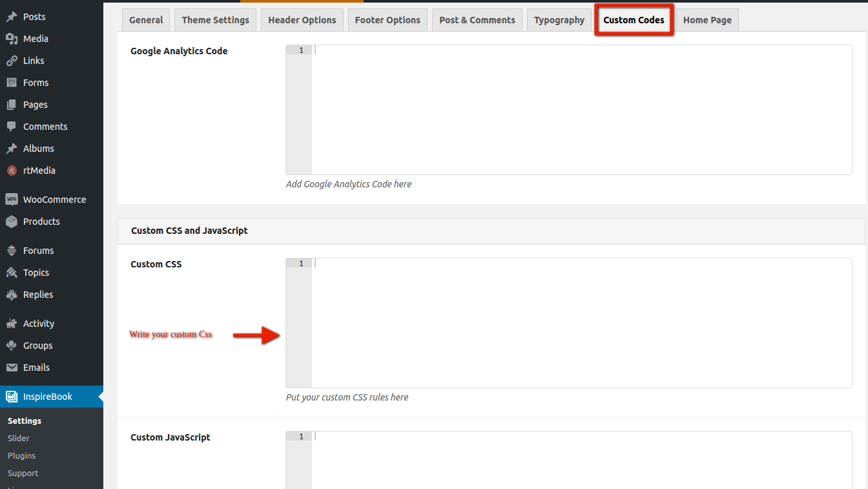Screen dimensions: 868x489
Task: Open WooCommerce via its Woo icon
Action: coord(12,200)
